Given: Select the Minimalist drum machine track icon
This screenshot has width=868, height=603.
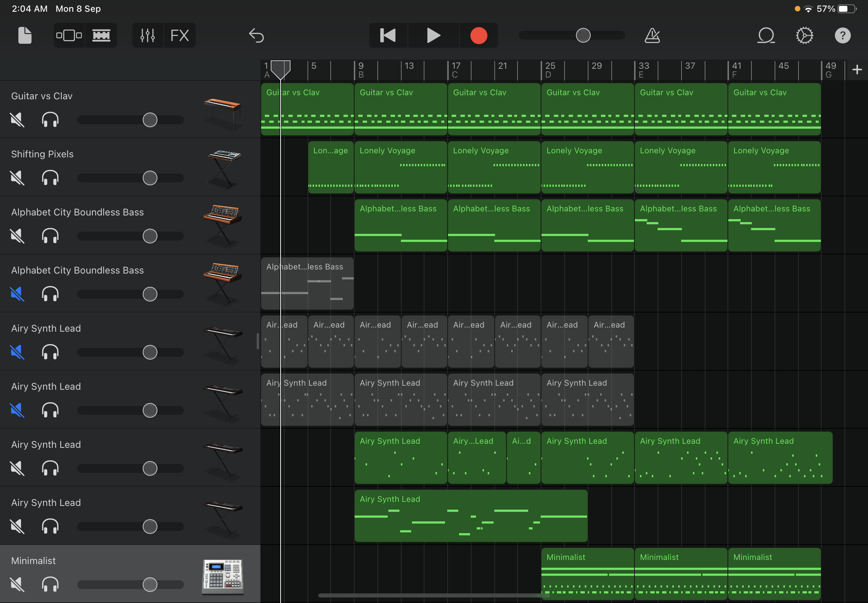Looking at the screenshot, I should click(x=222, y=576).
